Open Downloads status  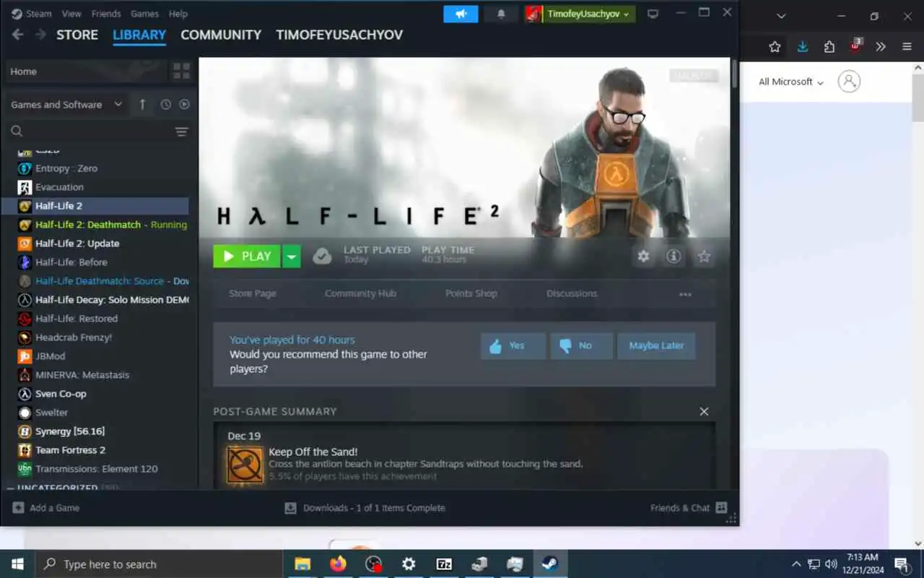[x=365, y=508]
